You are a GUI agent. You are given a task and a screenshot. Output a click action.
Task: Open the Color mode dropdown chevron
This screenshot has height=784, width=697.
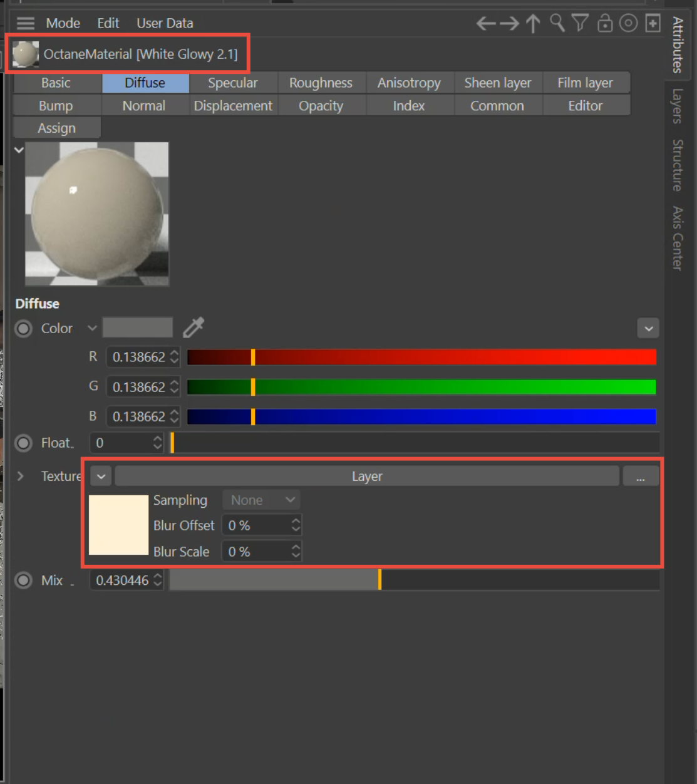[x=92, y=328]
